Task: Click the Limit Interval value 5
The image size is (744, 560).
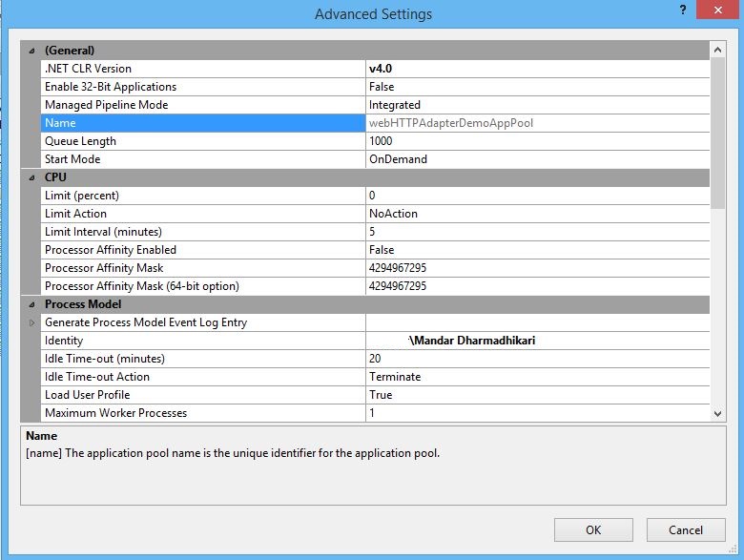Action: pyautogui.click(x=538, y=232)
